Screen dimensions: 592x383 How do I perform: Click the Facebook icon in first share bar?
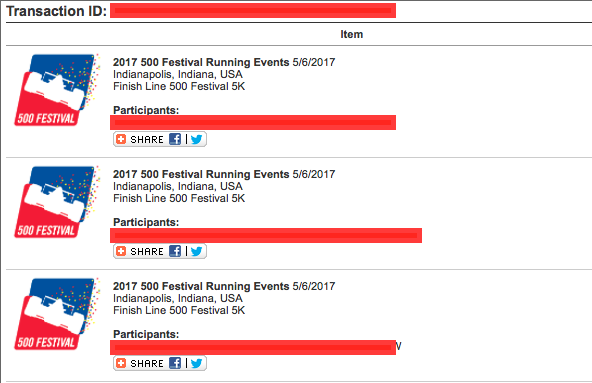pyautogui.click(x=175, y=139)
